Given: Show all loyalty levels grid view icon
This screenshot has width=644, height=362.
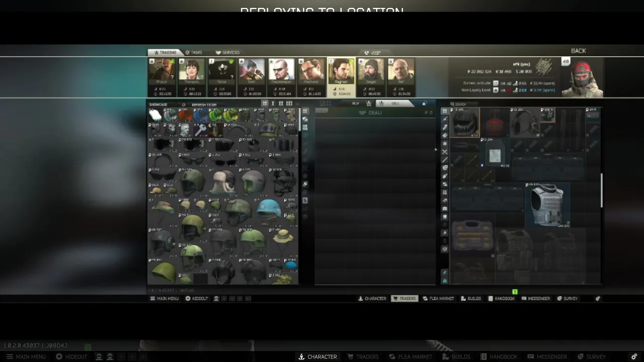Looking at the screenshot, I should pos(265,104).
